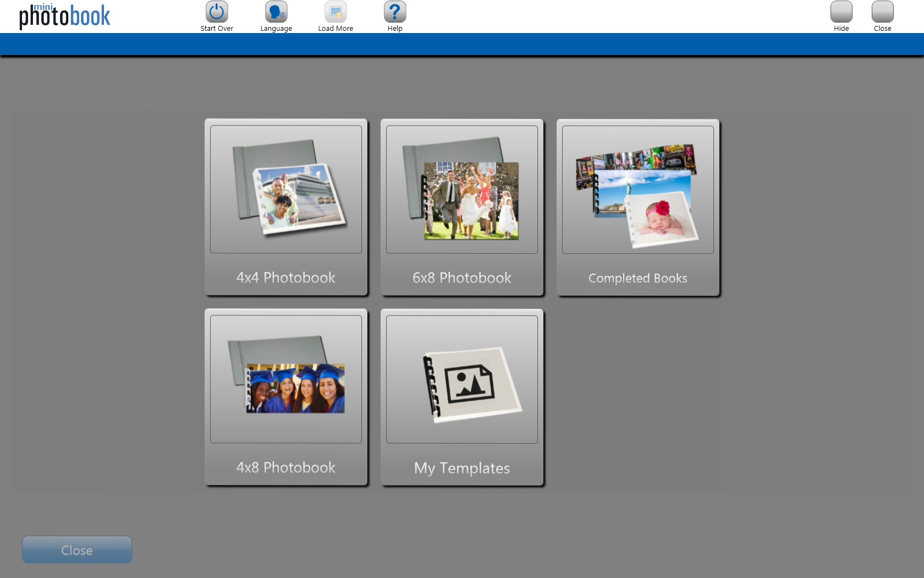Viewport: 924px width, 578px height.
Task: Click the '4x8 Photobook' label
Action: (286, 467)
